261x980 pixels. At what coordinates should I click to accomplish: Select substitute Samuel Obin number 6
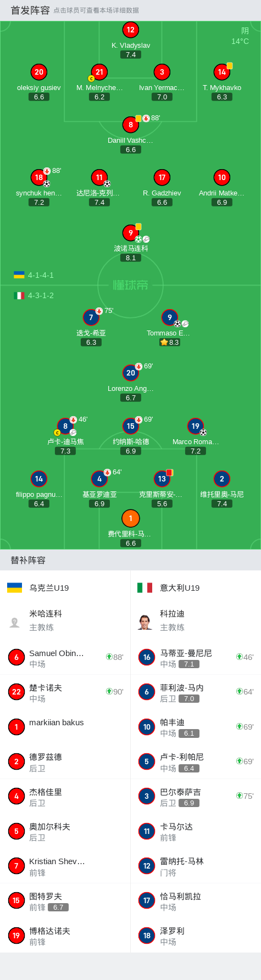click(65, 658)
